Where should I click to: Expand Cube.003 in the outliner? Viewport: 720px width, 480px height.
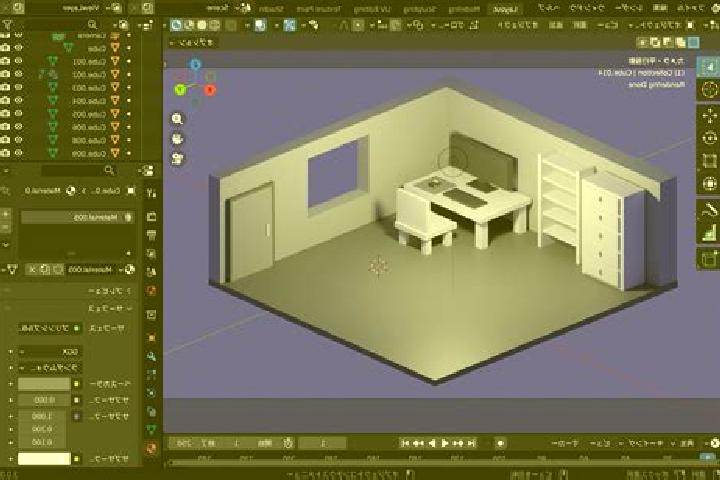[129, 87]
